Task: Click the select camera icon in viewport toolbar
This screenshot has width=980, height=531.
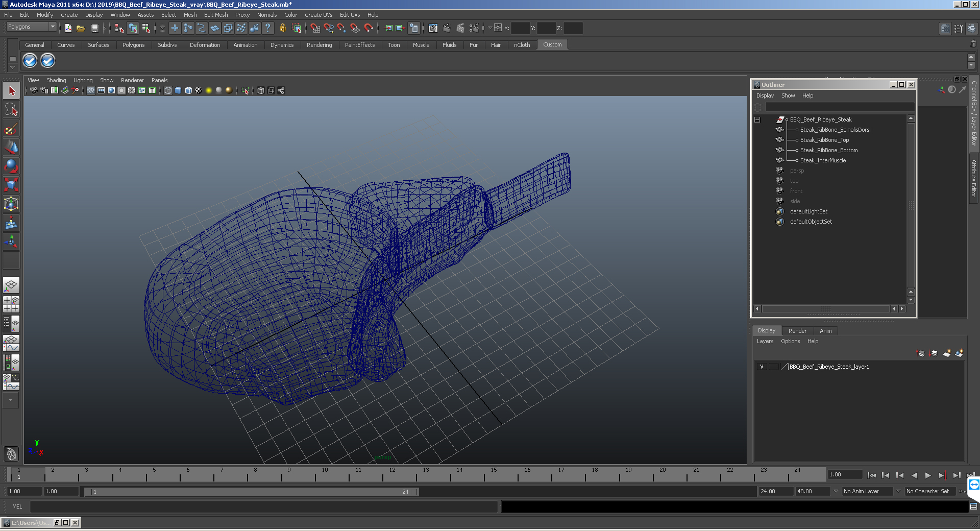Action: click(34, 90)
